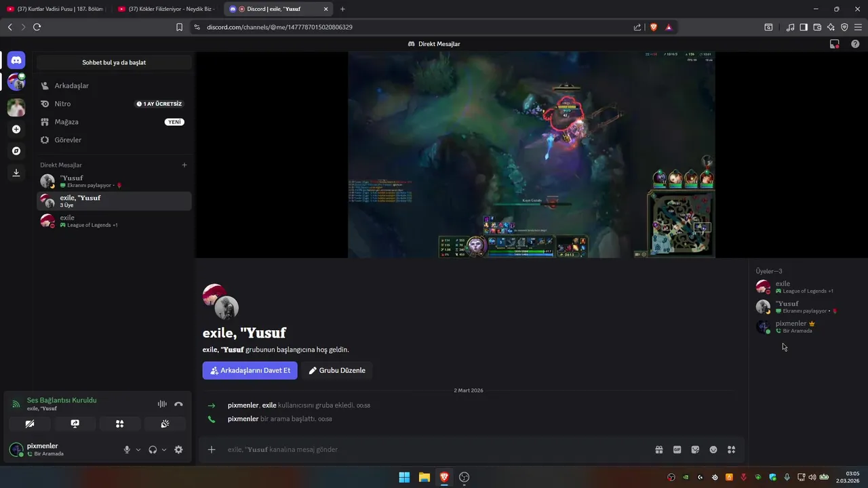This screenshot has height=488, width=868.
Task: Click the add a server plus icon
Action: click(16, 129)
